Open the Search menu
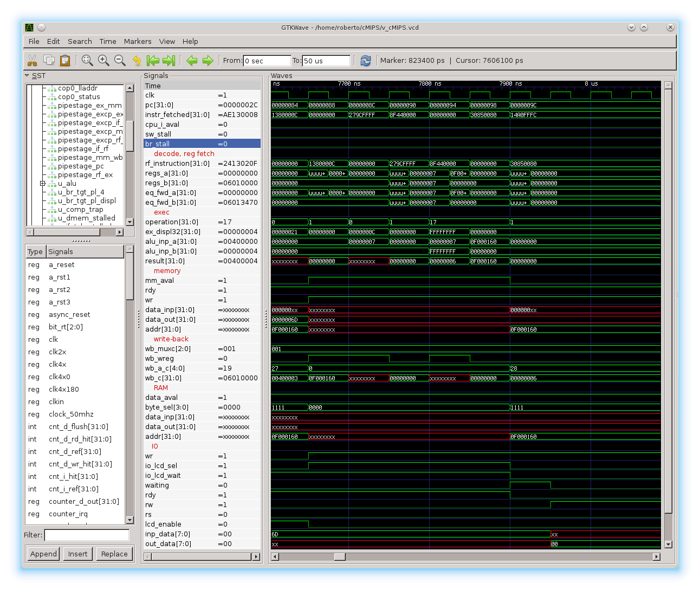This screenshot has height=590, width=700. click(80, 41)
